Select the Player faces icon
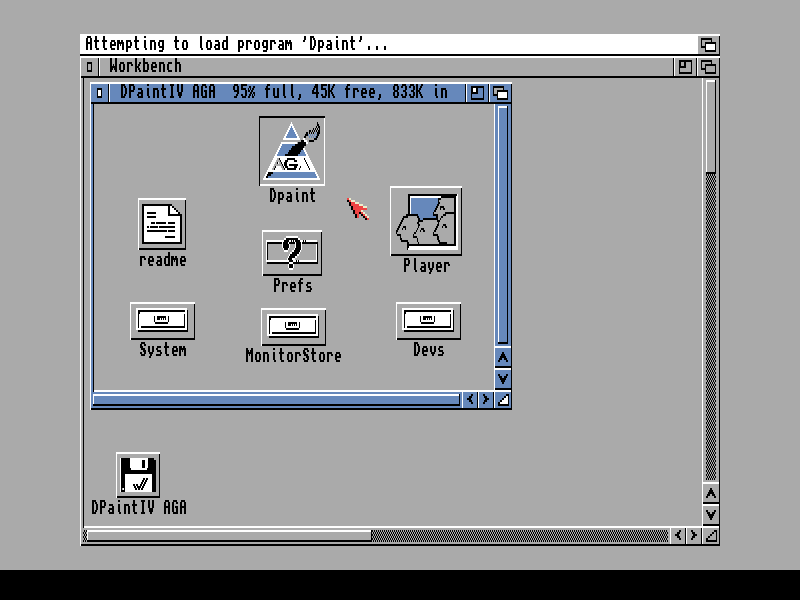800x600 pixels. point(426,221)
